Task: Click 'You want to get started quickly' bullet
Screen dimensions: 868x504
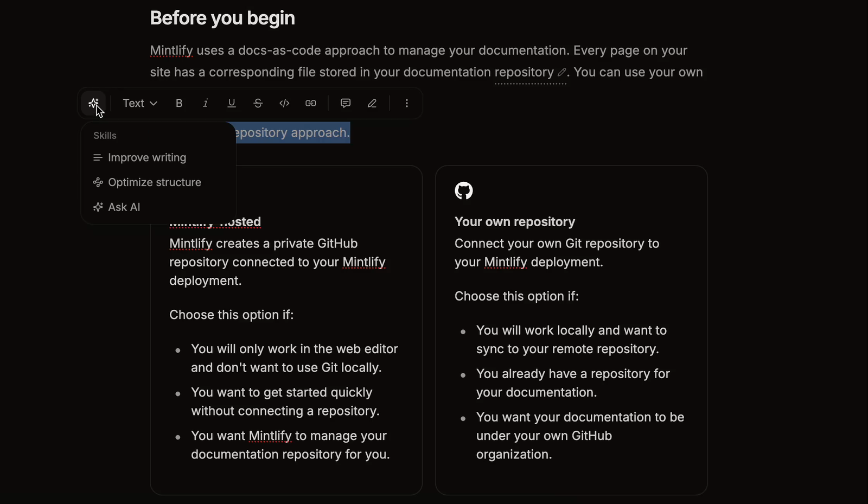Action: click(x=285, y=401)
